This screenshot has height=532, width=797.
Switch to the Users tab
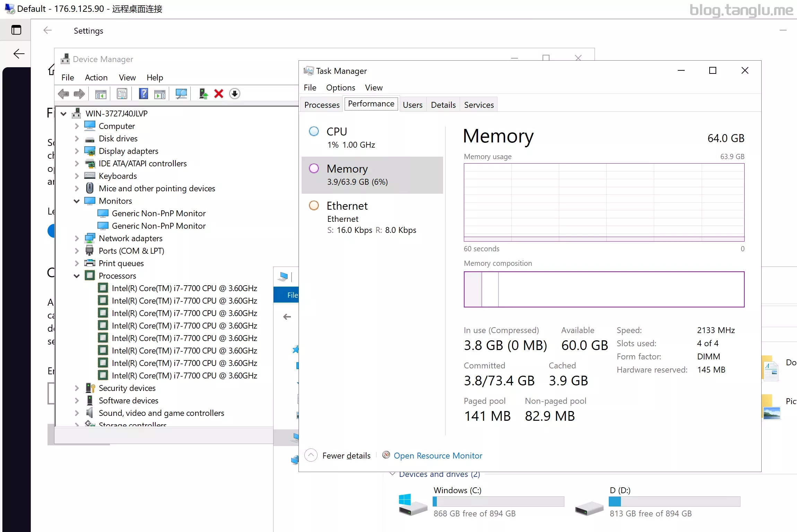413,105
